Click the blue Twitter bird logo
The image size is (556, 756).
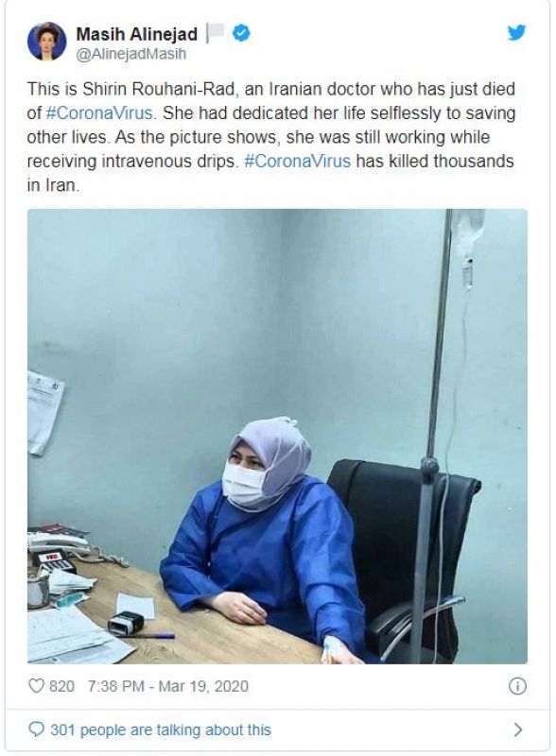[516, 33]
